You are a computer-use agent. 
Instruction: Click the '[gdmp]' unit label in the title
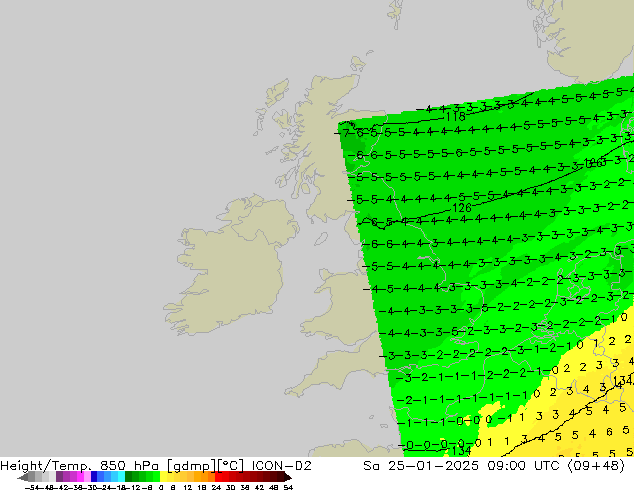point(191,466)
